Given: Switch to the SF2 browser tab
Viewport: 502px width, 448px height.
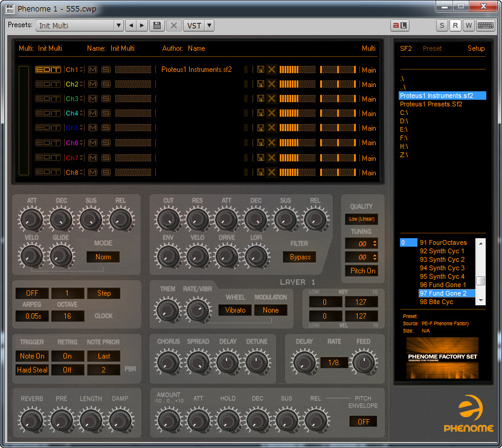Looking at the screenshot, I should click(x=405, y=48).
